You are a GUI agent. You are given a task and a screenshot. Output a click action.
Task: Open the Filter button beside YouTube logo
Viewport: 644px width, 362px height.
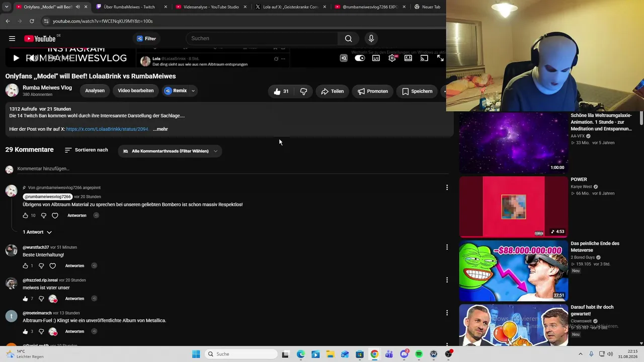coord(146,39)
